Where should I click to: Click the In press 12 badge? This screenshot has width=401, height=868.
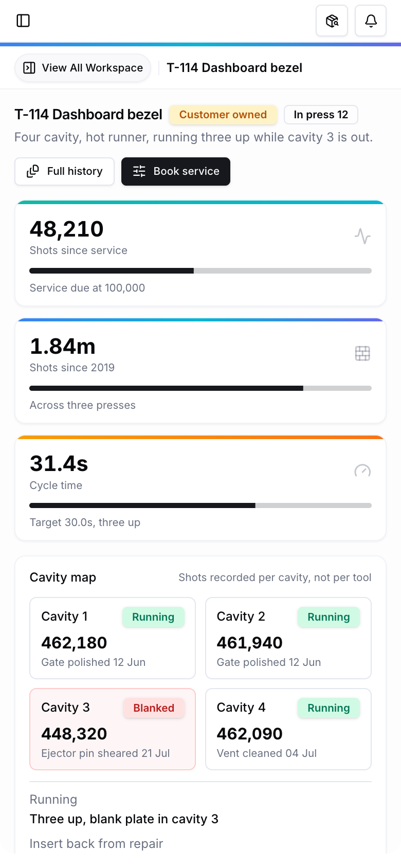pyautogui.click(x=321, y=115)
